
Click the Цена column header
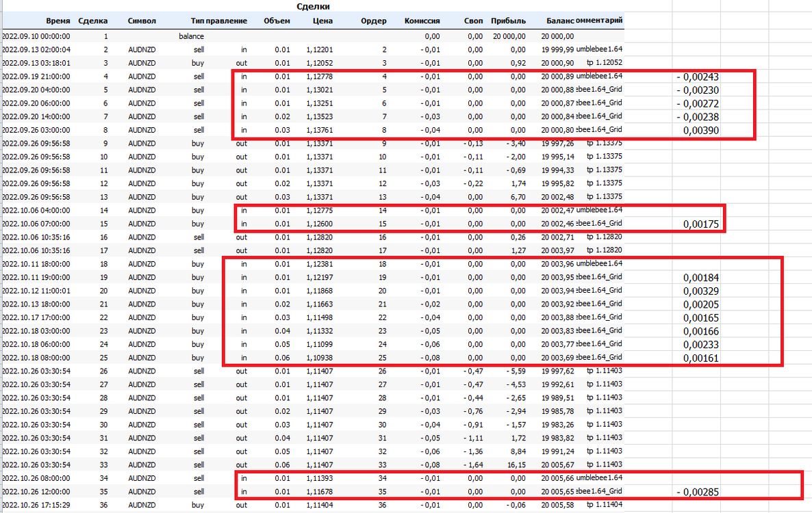click(x=322, y=21)
